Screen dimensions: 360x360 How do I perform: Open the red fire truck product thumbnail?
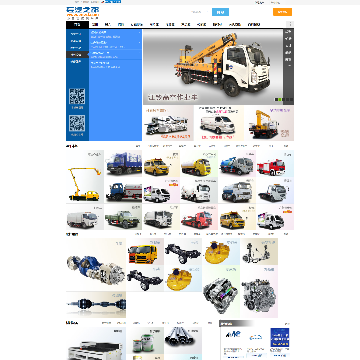275,164
